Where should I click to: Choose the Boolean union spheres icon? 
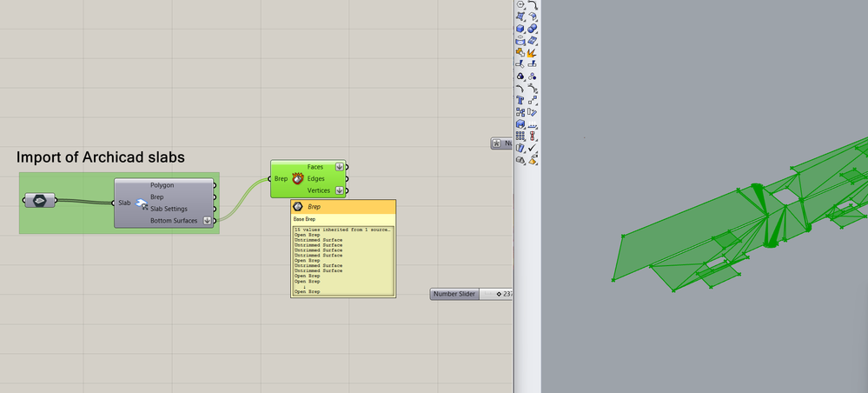coord(533,29)
